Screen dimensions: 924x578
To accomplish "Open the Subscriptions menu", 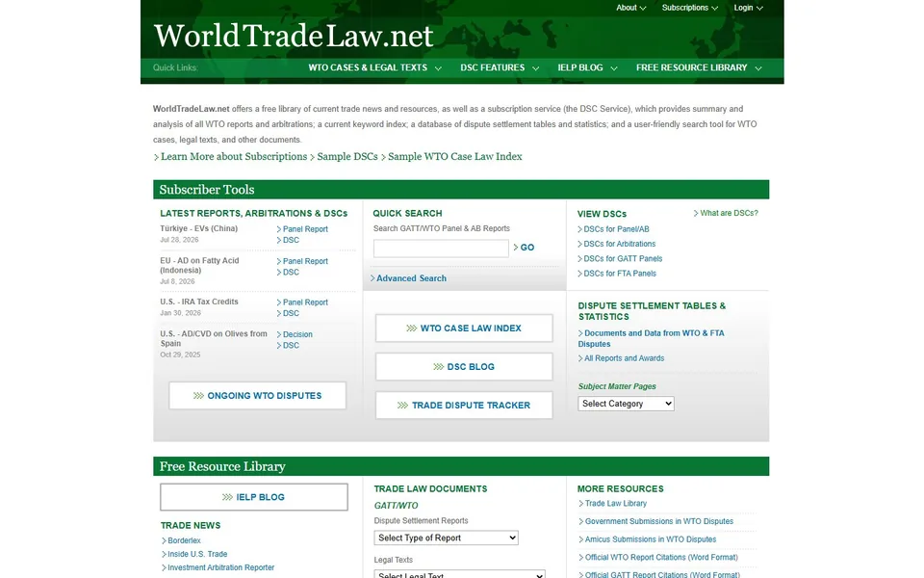I will tap(689, 8).
